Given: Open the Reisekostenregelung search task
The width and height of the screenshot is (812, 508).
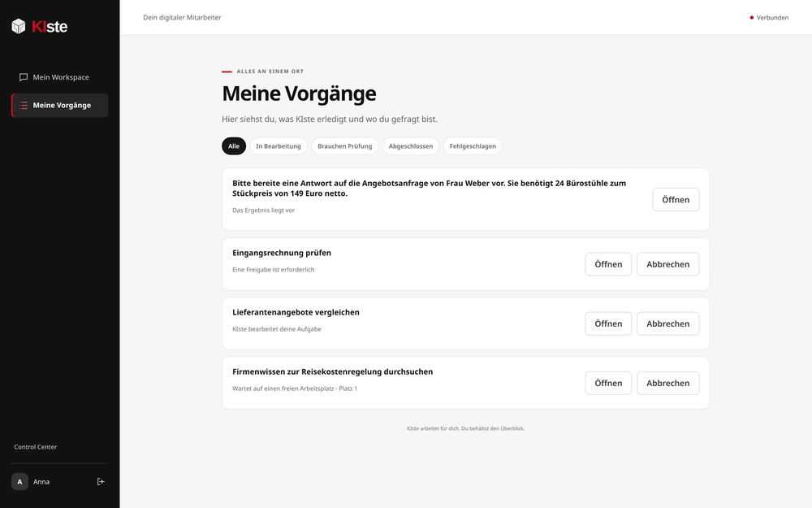Looking at the screenshot, I should click(608, 383).
